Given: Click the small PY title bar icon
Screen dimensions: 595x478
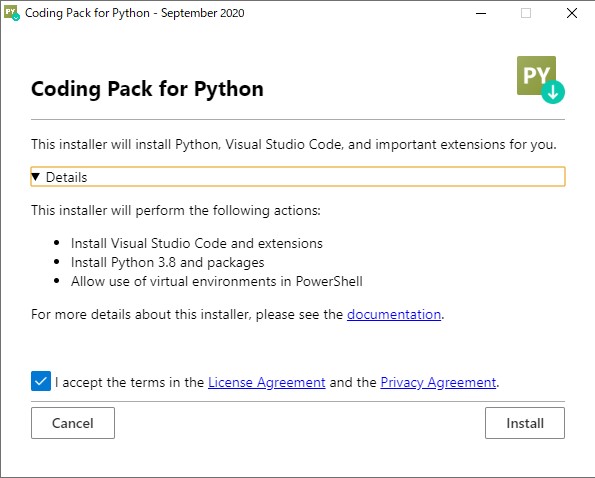Looking at the screenshot, I should (12, 13).
